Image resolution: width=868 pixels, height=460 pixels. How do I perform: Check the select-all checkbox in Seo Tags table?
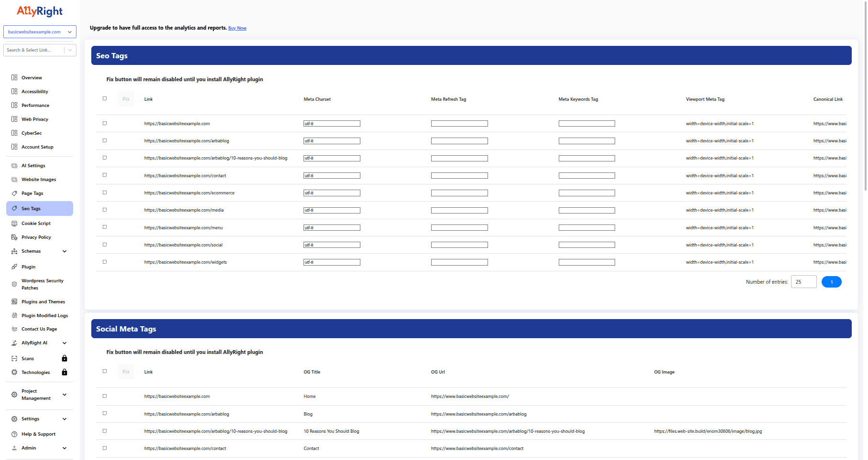105,98
